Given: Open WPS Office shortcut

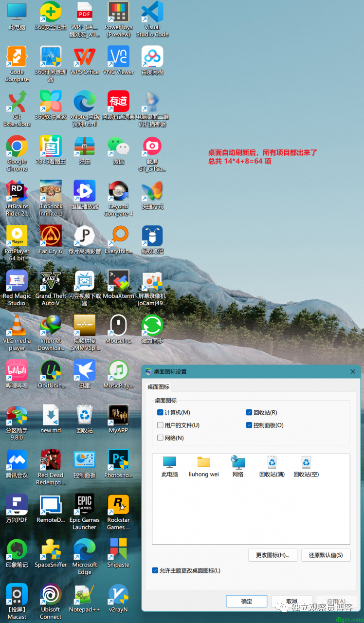Looking at the screenshot, I should (x=85, y=61).
